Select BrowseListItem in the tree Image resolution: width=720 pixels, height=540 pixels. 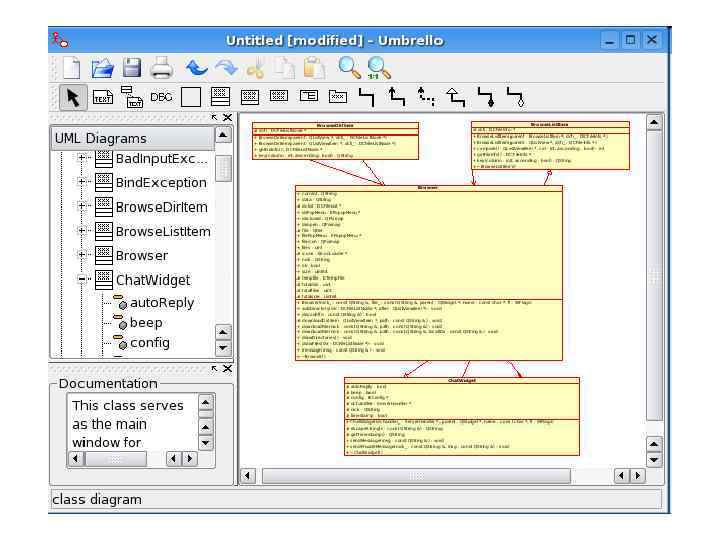(163, 231)
